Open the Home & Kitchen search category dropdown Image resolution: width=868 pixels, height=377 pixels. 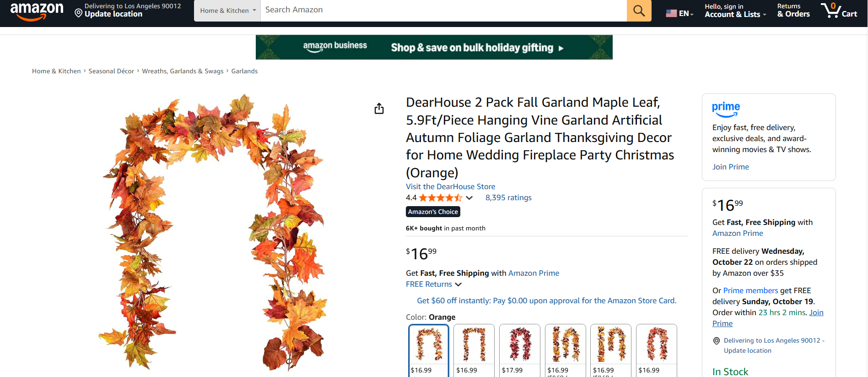(227, 11)
